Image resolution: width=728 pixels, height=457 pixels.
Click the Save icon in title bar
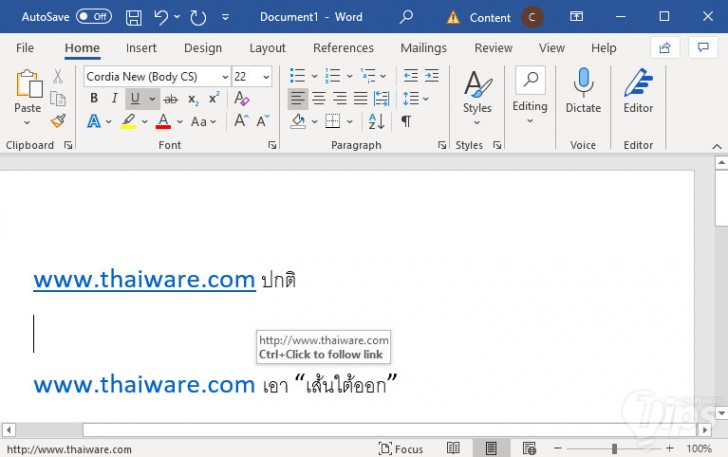(x=134, y=18)
